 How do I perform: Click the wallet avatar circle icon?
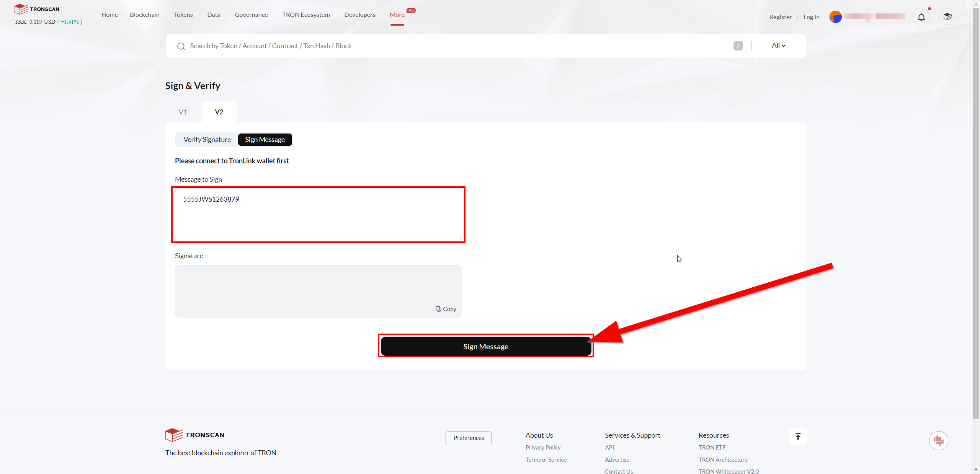[x=835, y=17]
